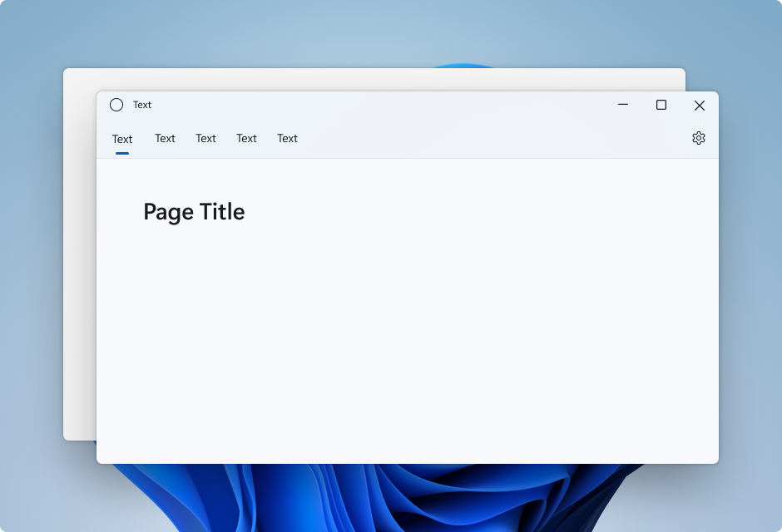
Task: Switch to the third Text tab
Action: [205, 138]
